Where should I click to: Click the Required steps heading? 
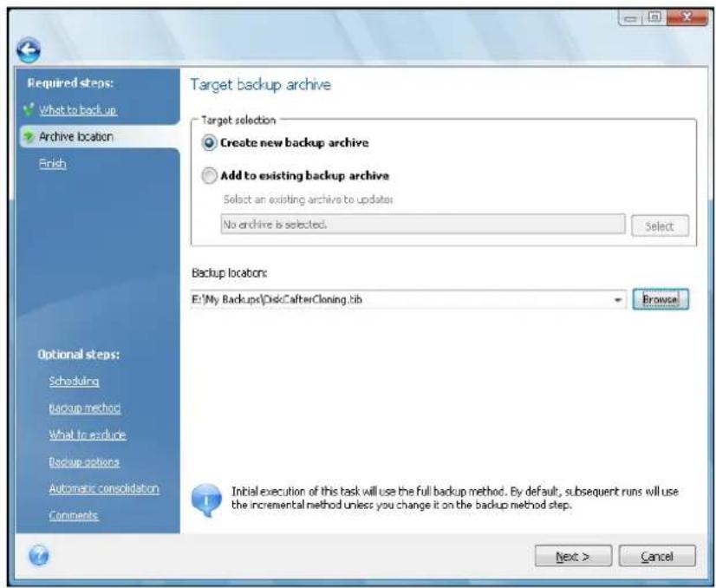click(x=70, y=83)
